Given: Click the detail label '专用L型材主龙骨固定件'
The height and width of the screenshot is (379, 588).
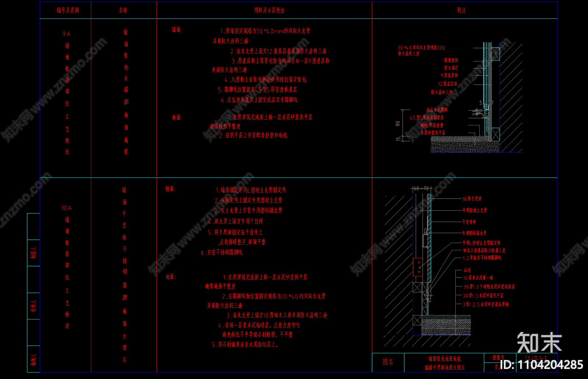Looking at the screenshot, I should coord(481,243).
